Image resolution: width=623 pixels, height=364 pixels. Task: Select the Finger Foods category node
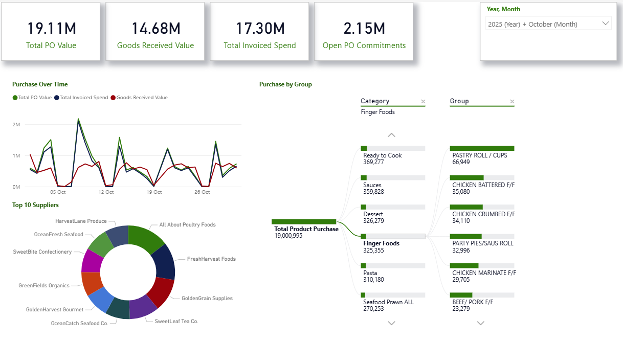[393, 237]
